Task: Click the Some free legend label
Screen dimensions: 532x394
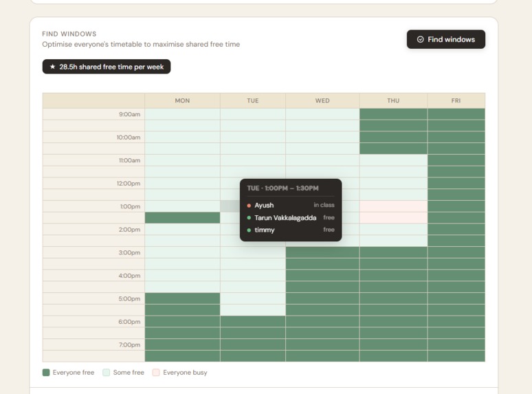Action: [x=129, y=373]
